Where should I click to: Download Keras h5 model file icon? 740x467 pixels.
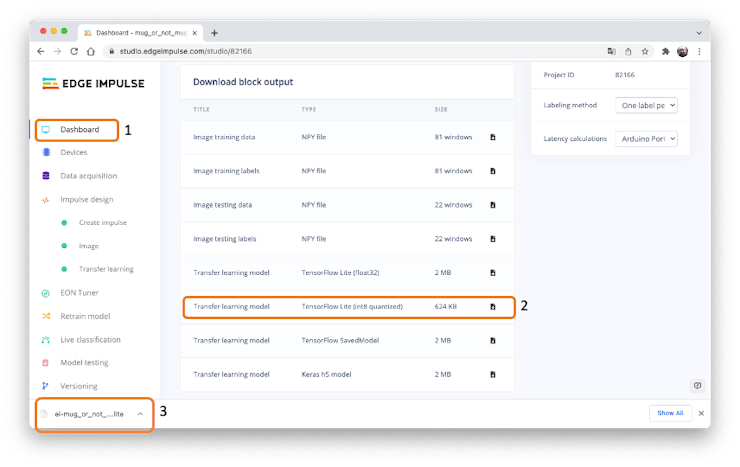493,375
